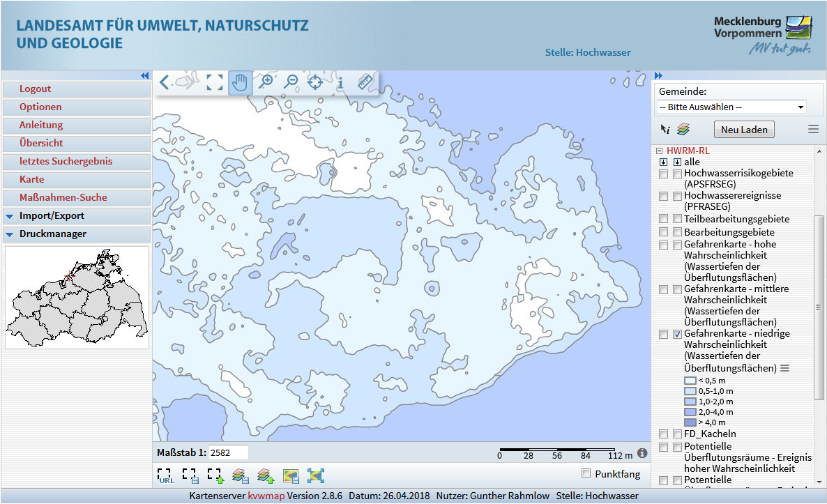This screenshot has width=827, height=504.
Task: Select the zoom out magnifier tool
Action: [291, 82]
